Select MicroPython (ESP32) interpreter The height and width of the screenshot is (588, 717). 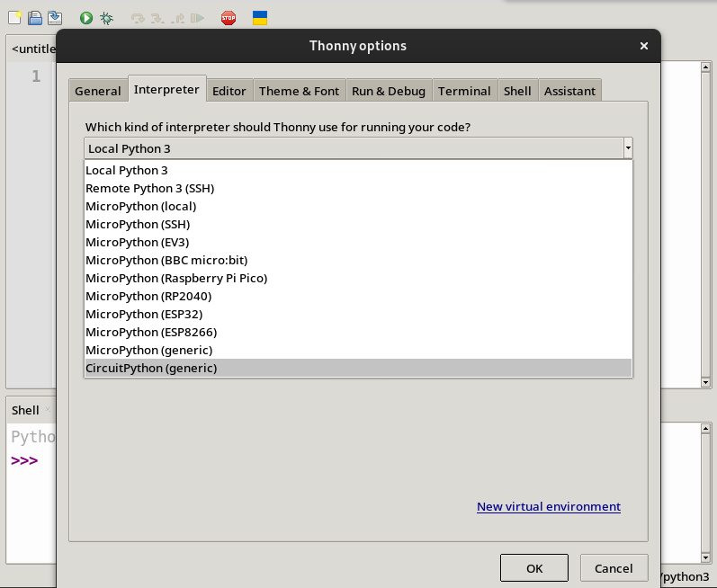click(x=358, y=314)
